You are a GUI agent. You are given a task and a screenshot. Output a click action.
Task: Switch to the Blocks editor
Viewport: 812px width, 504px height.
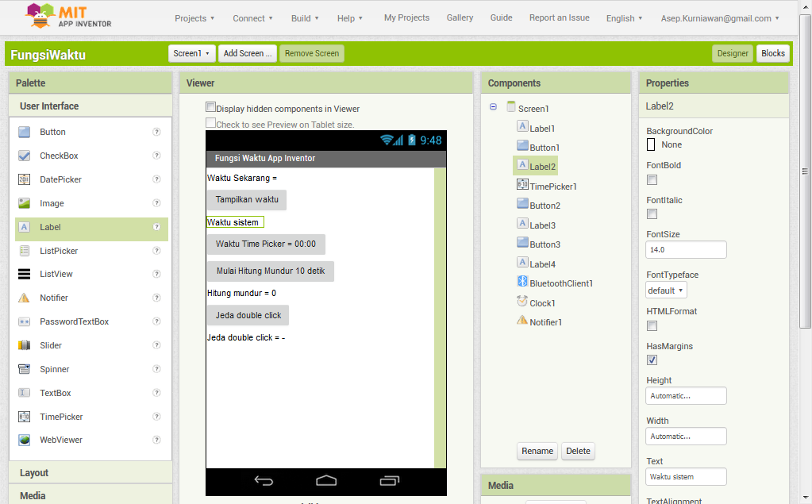click(772, 53)
